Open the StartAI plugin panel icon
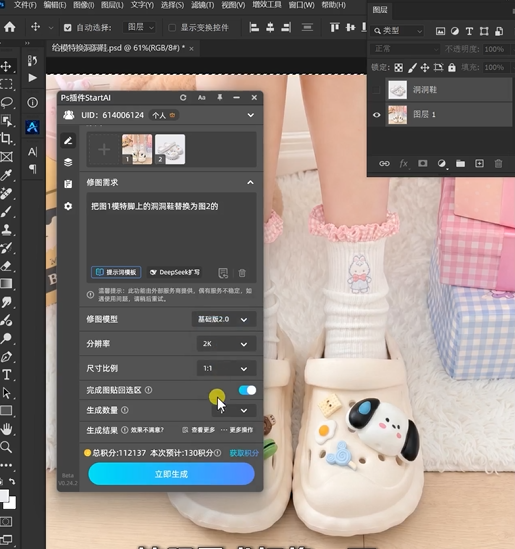 pyautogui.click(x=32, y=127)
